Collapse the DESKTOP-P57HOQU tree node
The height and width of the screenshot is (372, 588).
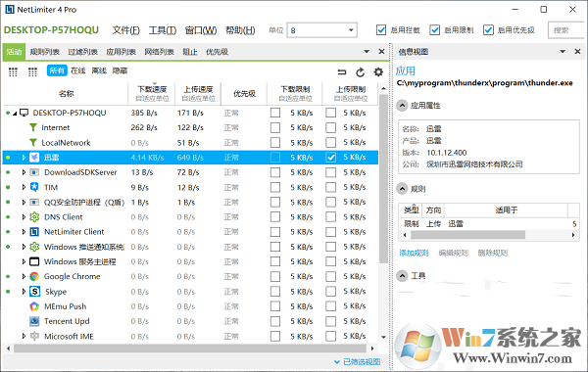pyautogui.click(x=15, y=114)
